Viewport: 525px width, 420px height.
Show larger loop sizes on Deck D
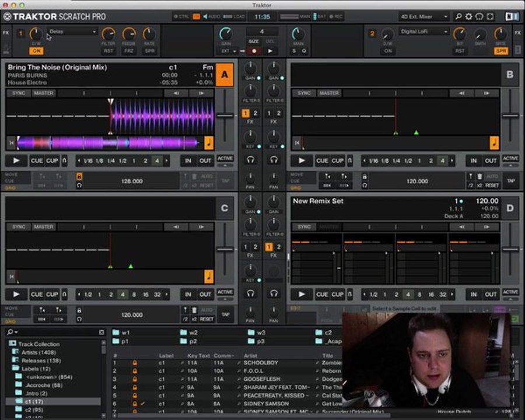(x=452, y=295)
